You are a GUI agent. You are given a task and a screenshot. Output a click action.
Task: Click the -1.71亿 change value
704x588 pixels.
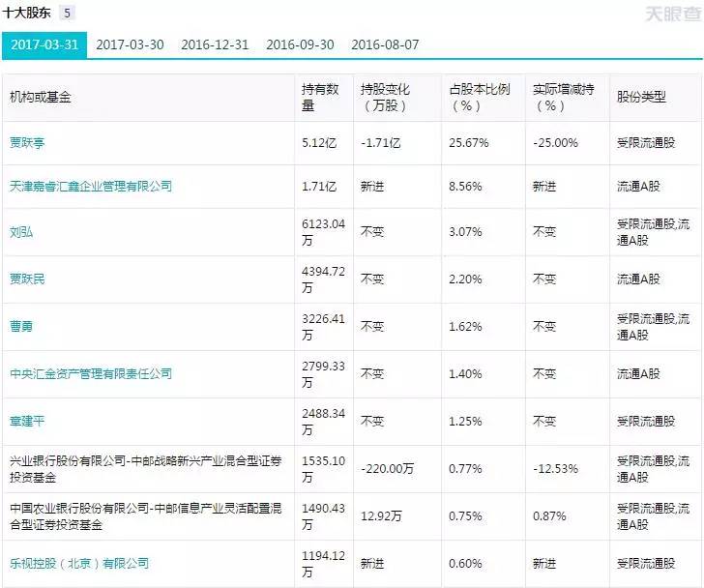pyautogui.click(x=380, y=143)
